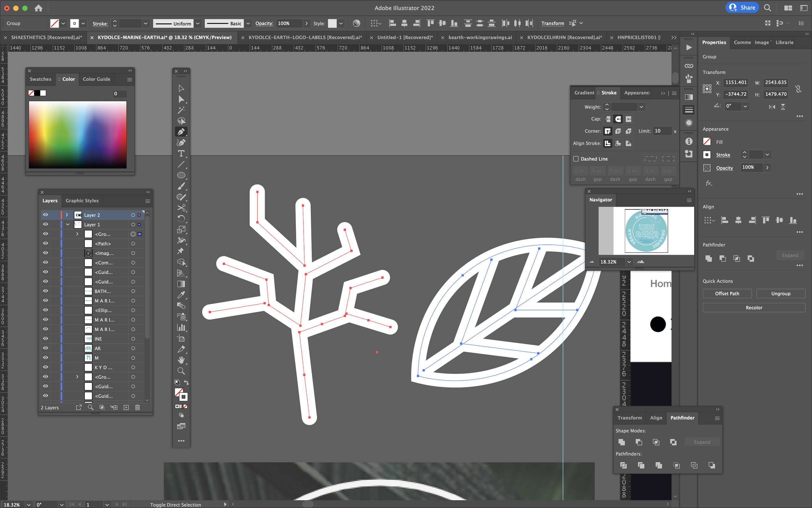Click the Share button

[742, 7]
